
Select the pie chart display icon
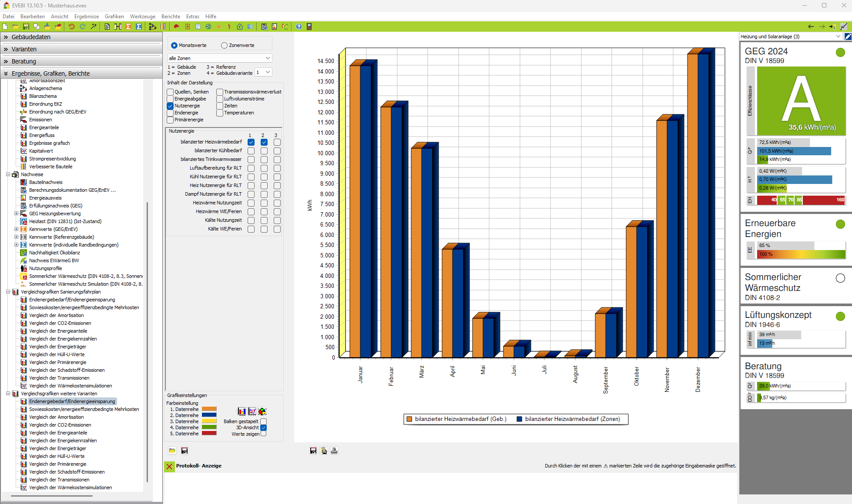(x=262, y=411)
